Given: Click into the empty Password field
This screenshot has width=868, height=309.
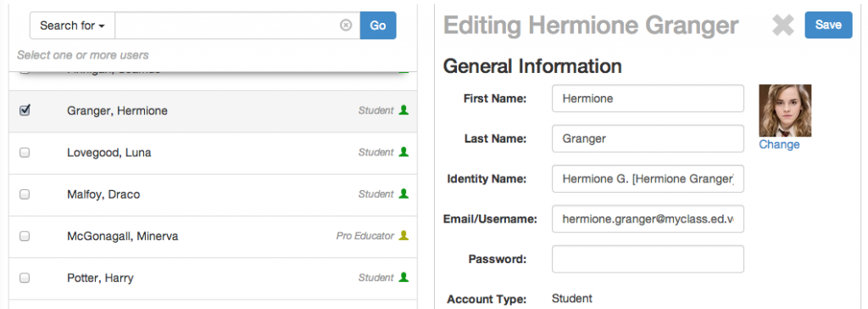Looking at the screenshot, I should click(648, 259).
